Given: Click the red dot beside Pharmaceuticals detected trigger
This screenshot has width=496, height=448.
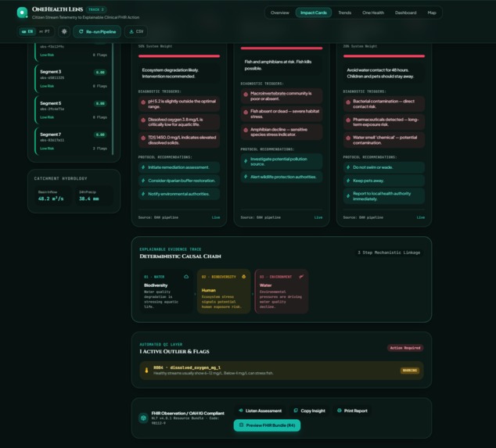Looking at the screenshot, I should (x=348, y=120).
